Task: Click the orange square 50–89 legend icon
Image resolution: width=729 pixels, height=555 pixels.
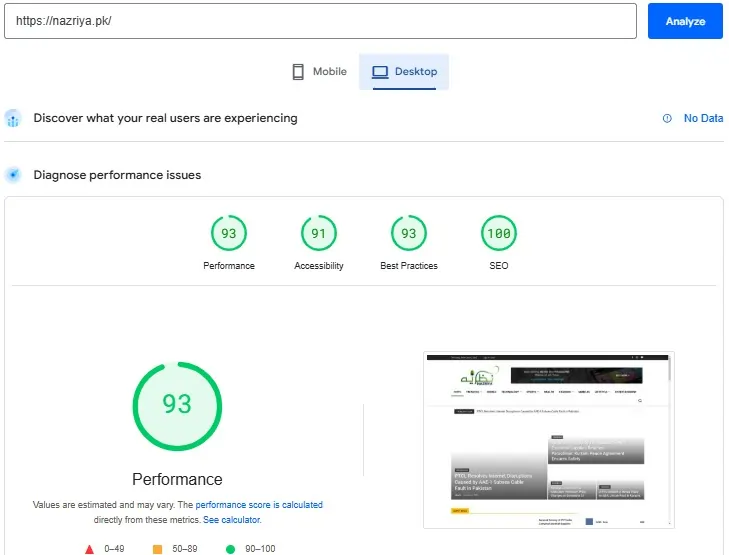Action: [x=158, y=549]
